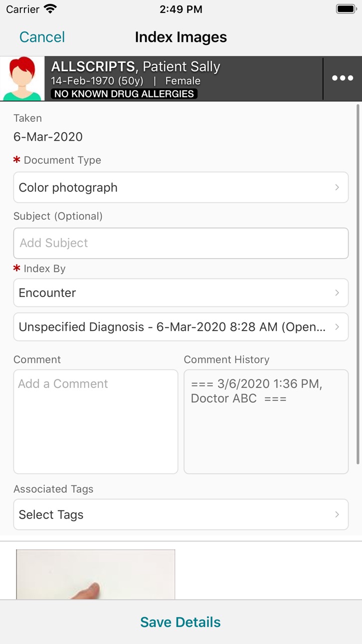Save Details of the image
Viewport: 362px width, 644px height.
(181, 622)
